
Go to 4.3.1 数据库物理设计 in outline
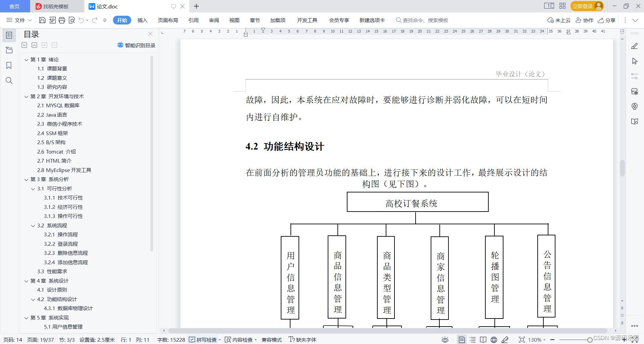click(68, 308)
